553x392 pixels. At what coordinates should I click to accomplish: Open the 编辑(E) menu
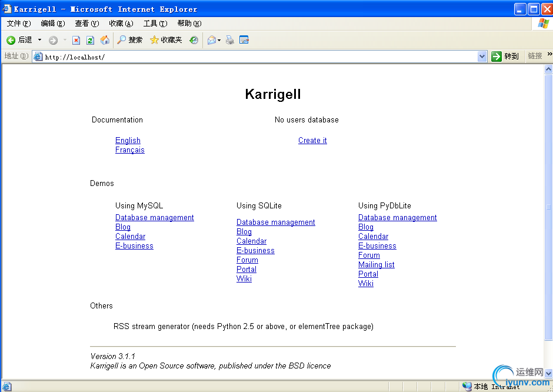(x=53, y=24)
